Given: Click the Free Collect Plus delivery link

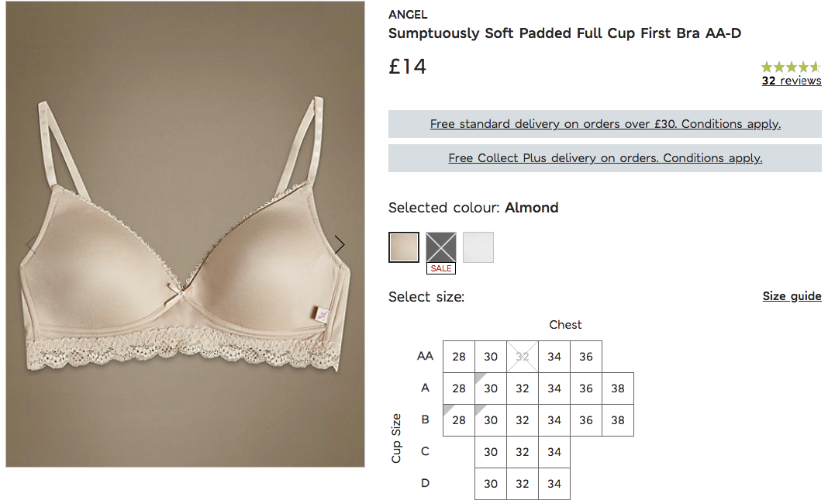Looking at the screenshot, I should [x=605, y=157].
